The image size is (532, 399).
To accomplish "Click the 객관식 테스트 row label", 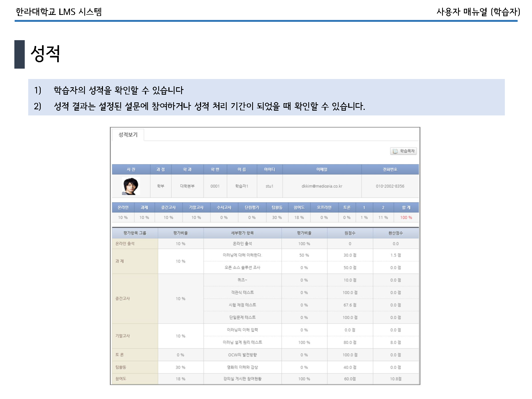I will pos(242,292).
